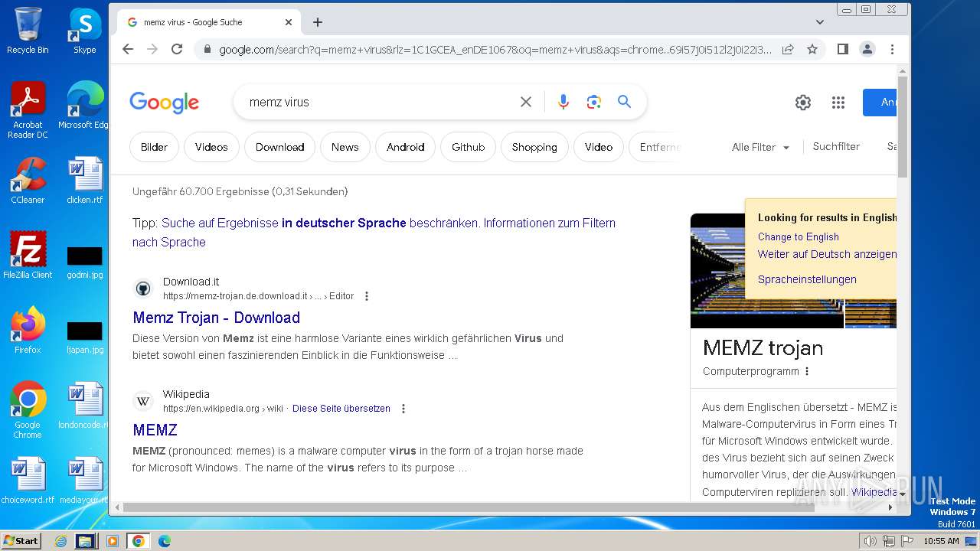Expand the Alle Filter dropdown
This screenshot has height=551, width=980.
[x=760, y=147]
